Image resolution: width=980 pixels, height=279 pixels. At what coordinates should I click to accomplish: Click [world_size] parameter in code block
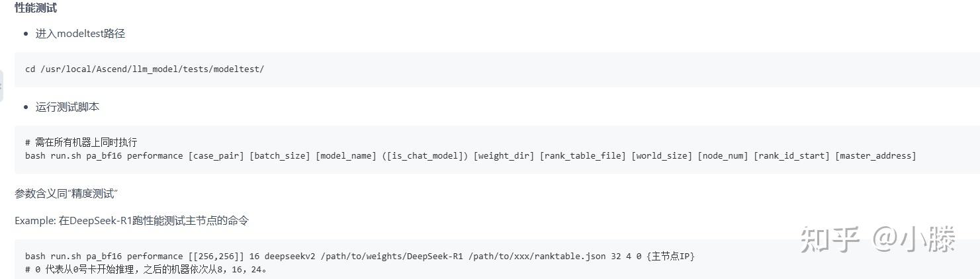[661, 156]
